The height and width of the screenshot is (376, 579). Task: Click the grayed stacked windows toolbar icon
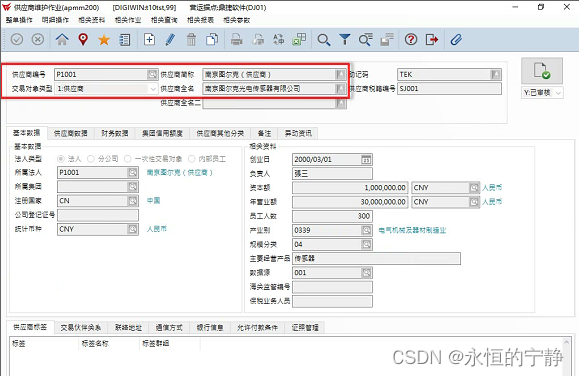(x=387, y=39)
